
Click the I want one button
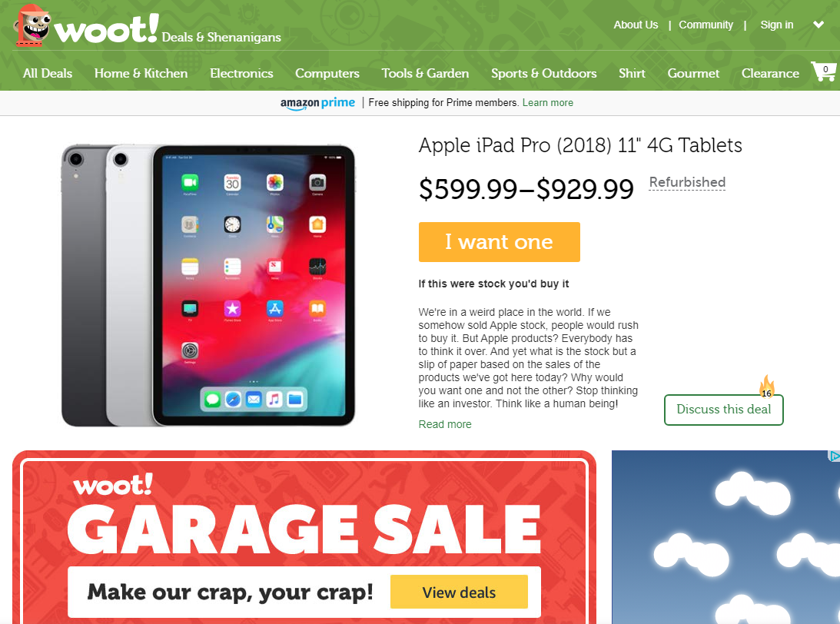coord(500,242)
